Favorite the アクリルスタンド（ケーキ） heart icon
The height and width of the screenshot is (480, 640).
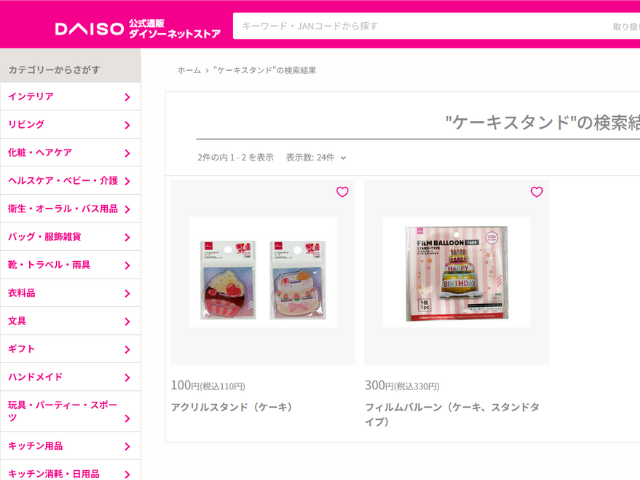tap(342, 192)
